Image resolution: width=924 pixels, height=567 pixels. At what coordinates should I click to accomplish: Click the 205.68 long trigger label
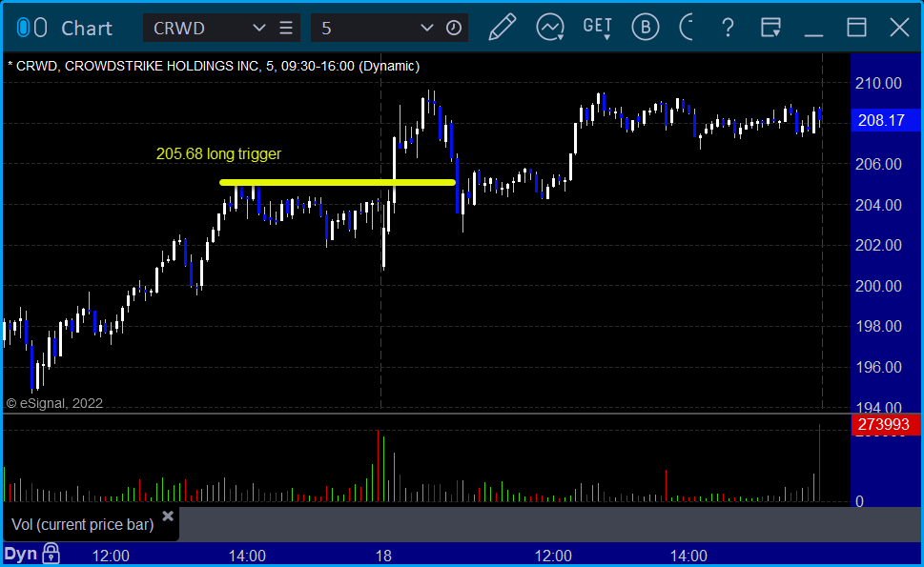[218, 154]
